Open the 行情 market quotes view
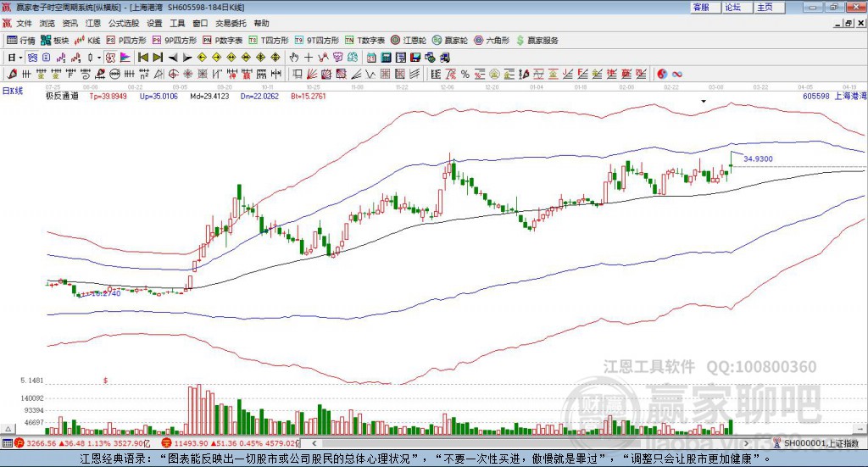 click(21, 41)
